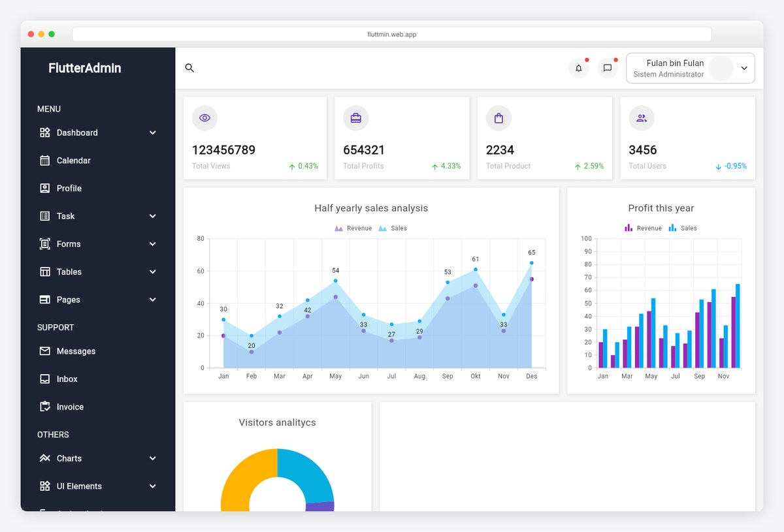Click the Profile icon in sidebar
The width and height of the screenshot is (784, 532).
(45, 188)
